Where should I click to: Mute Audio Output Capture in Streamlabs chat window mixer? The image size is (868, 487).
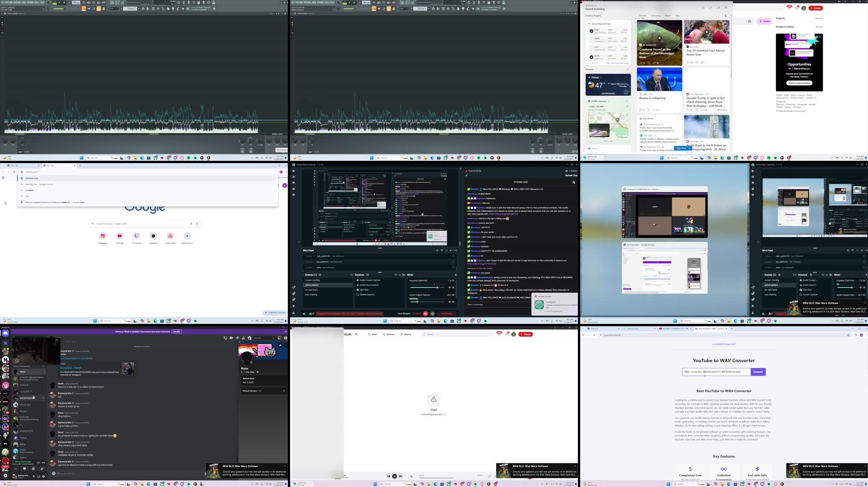450,302
